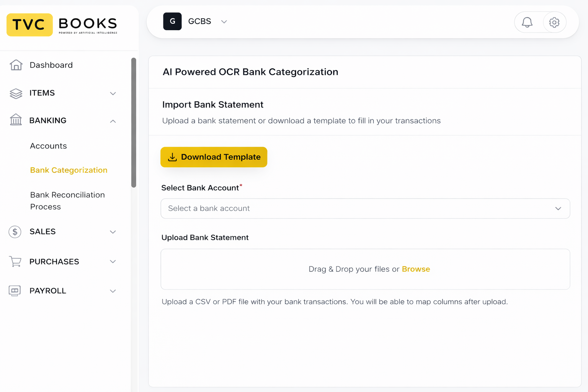Collapse the BANKING section chevron
The height and width of the screenshot is (392, 588).
tap(113, 121)
